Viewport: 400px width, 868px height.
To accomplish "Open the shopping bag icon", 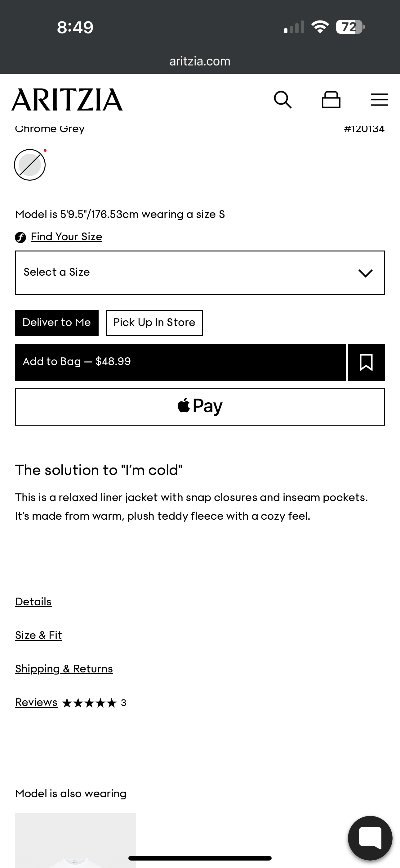I will click(x=331, y=100).
